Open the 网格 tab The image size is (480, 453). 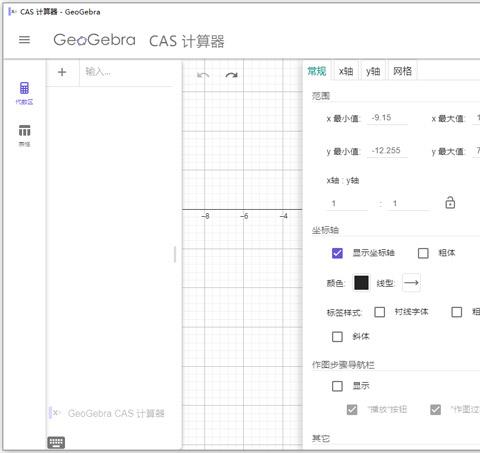(x=402, y=71)
